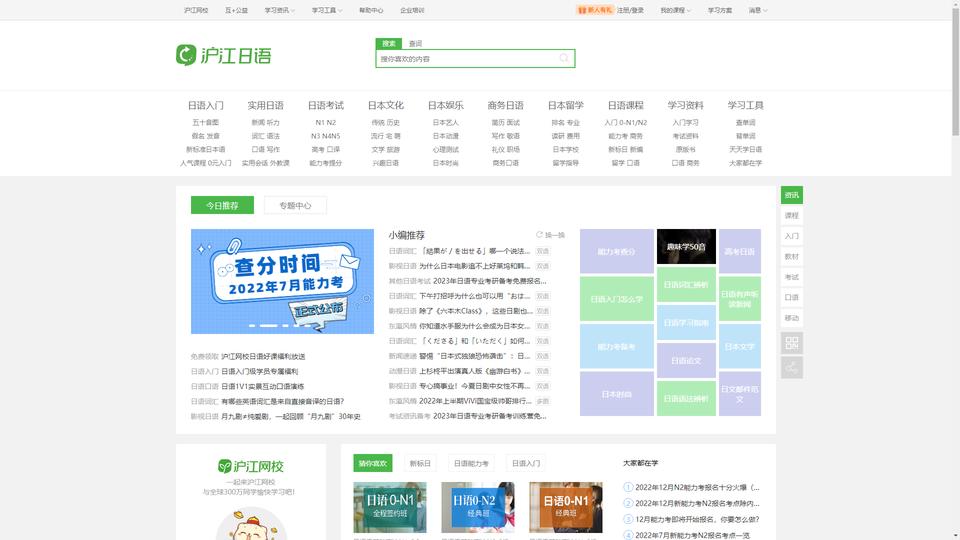Click 日本动漫 under 日本娱乐
The width and height of the screenshot is (960, 540).
coord(446,136)
